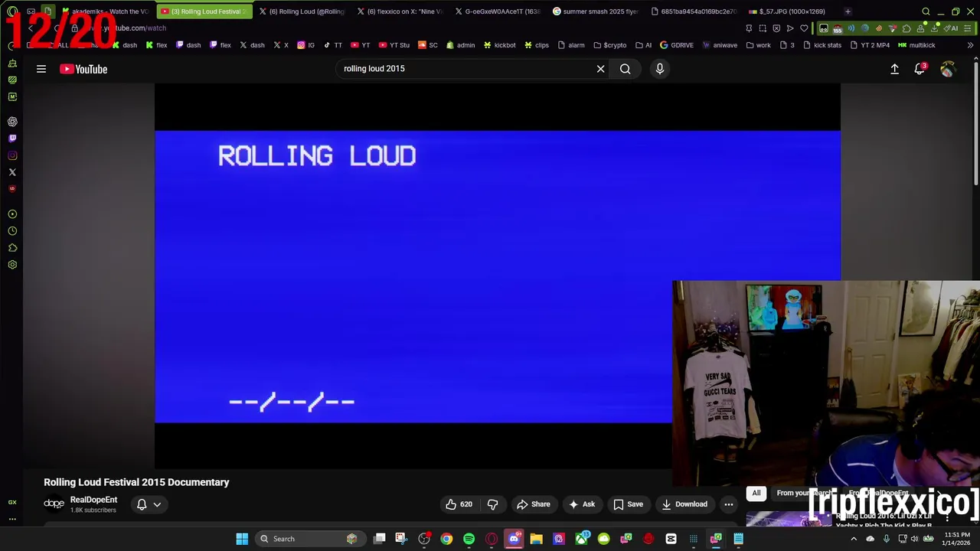The image size is (980, 551).
Task: Run search with the magnifier button
Action: (625, 69)
